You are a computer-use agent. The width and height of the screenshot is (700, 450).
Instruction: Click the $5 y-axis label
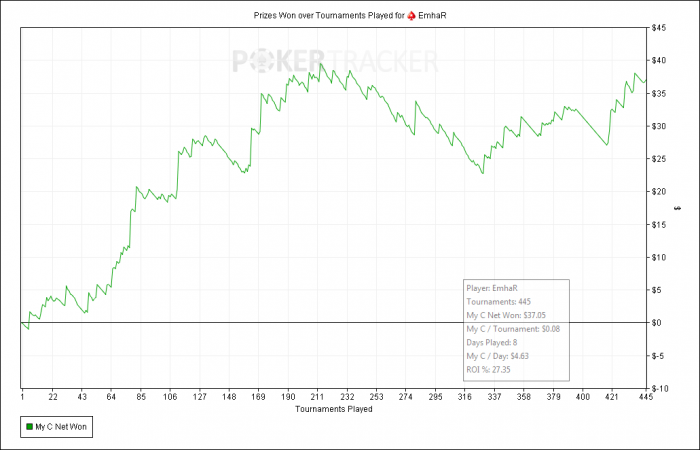(x=657, y=290)
